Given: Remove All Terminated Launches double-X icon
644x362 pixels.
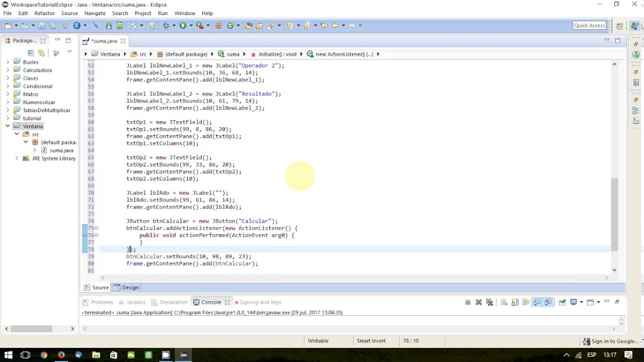Looking at the screenshot, I should click(x=490, y=302).
